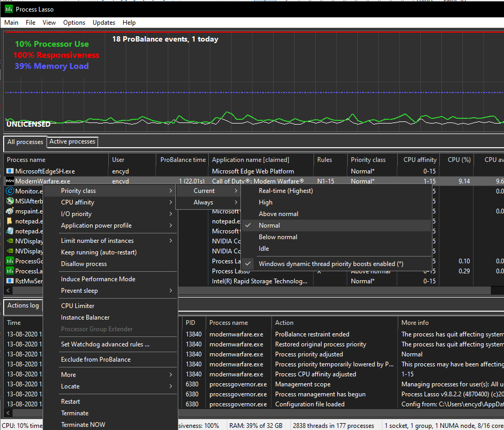
Task: Open the Main menu
Action: [x=11, y=23]
